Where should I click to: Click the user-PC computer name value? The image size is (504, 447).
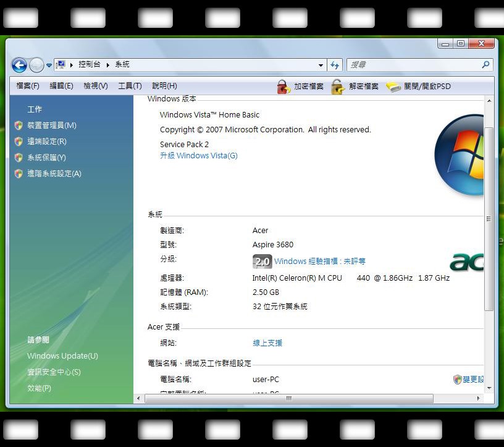coord(266,380)
